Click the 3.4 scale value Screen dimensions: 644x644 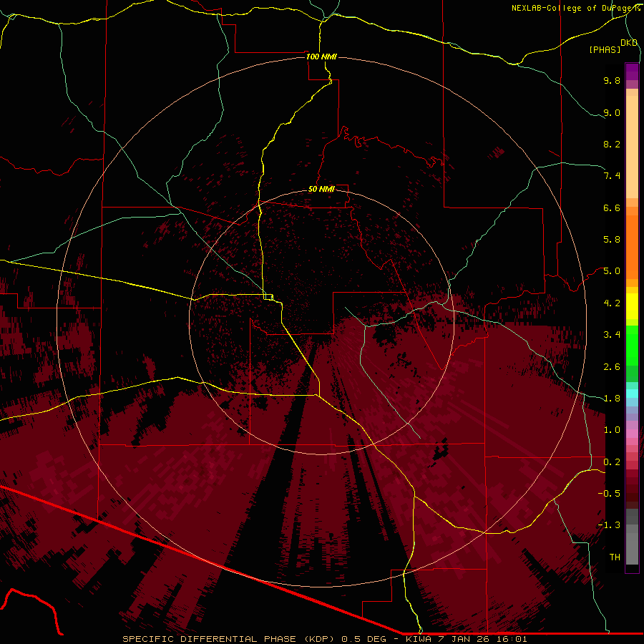click(x=612, y=335)
